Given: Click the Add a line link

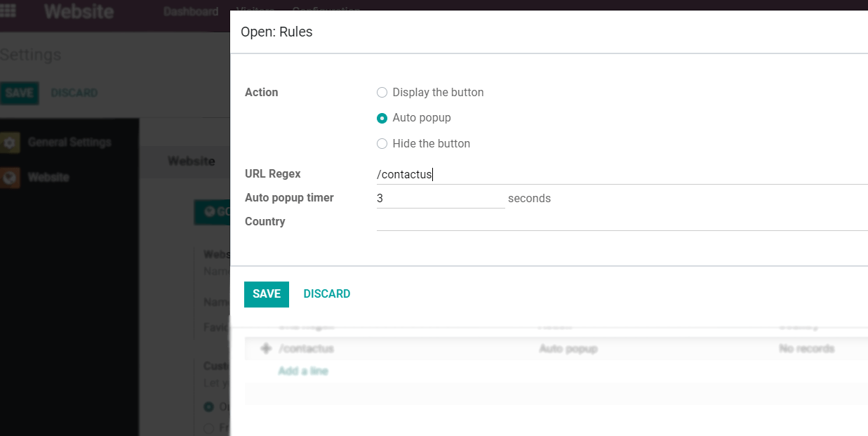Looking at the screenshot, I should 303,371.
